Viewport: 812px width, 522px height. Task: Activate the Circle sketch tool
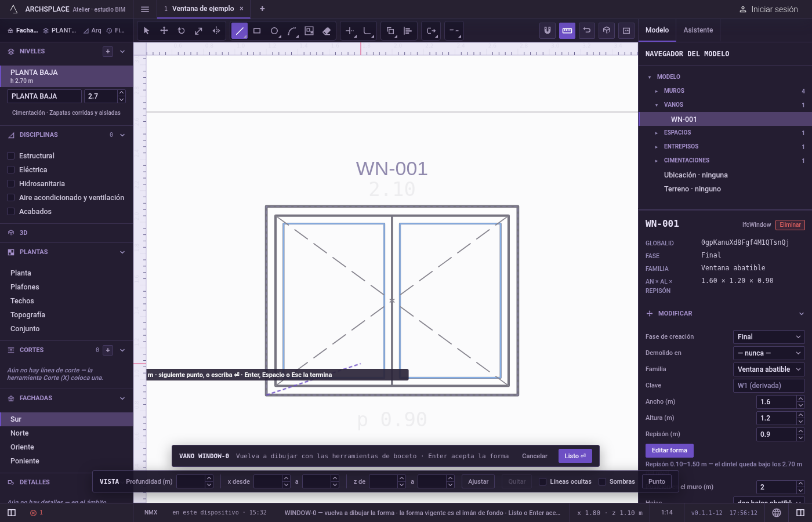(x=274, y=31)
